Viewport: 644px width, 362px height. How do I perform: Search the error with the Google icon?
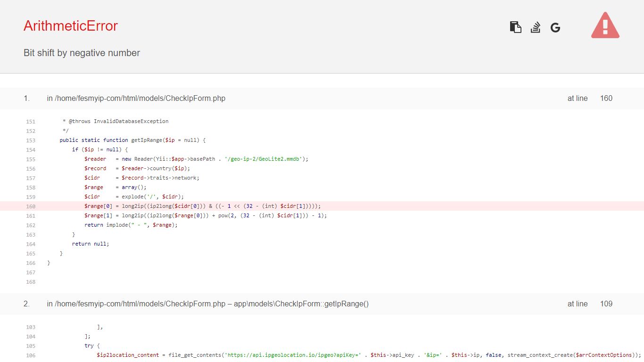(555, 28)
